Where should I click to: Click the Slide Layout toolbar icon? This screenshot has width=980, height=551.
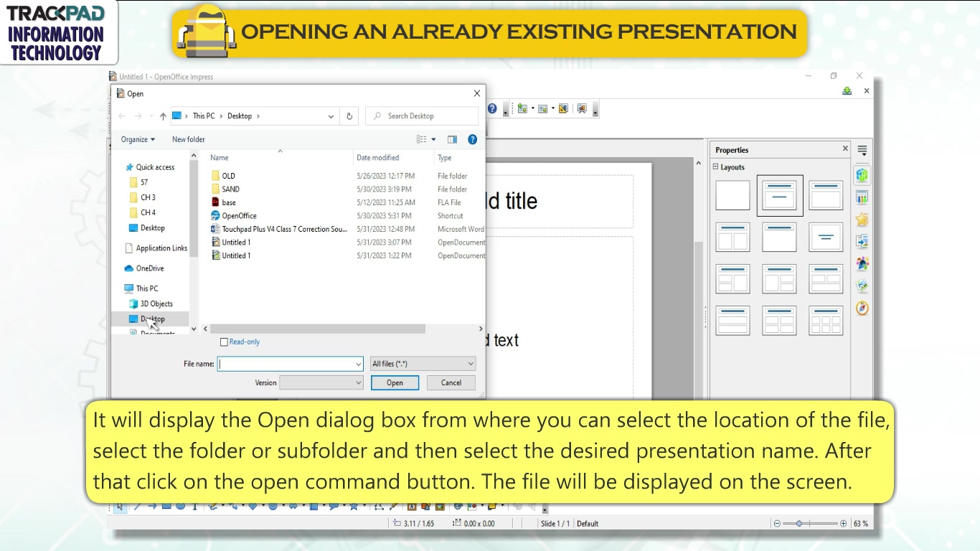pyautogui.click(x=543, y=108)
